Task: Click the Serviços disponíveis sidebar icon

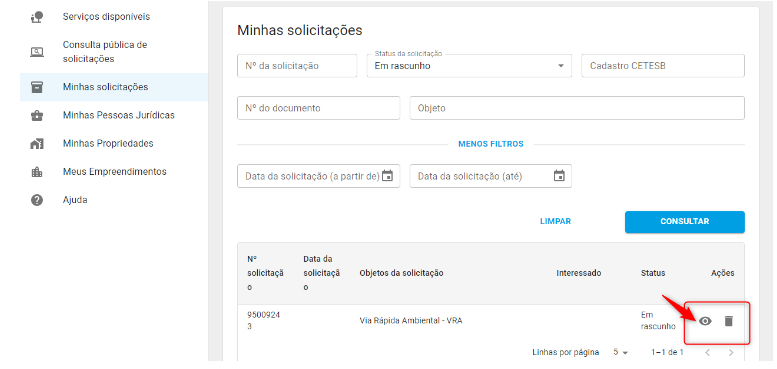Action: [x=37, y=17]
